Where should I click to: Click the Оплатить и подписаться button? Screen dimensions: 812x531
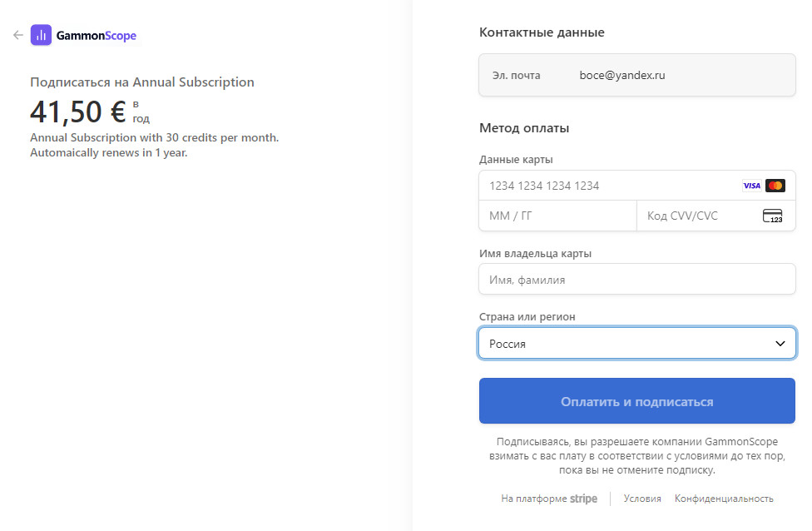tap(637, 401)
